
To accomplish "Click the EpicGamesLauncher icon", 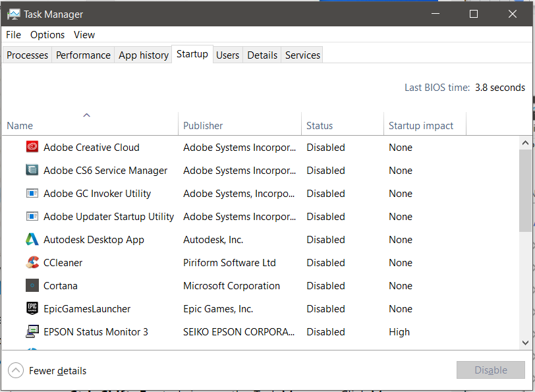I will tap(32, 308).
